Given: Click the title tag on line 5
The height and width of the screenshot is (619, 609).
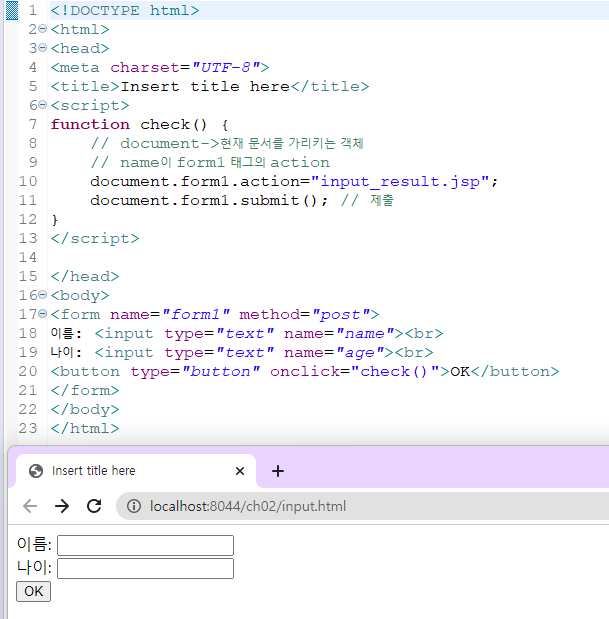Looking at the screenshot, I should 210,86.
